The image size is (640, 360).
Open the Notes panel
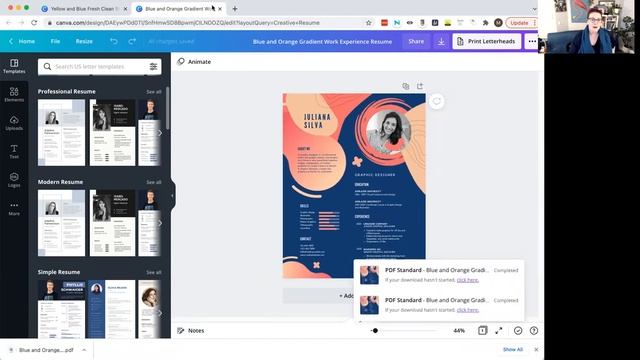point(191,331)
